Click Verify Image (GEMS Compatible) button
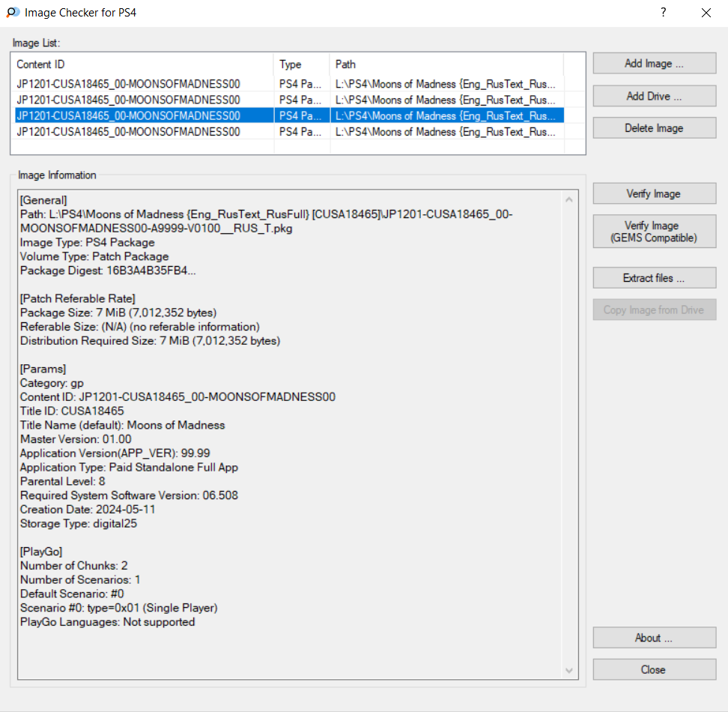The width and height of the screenshot is (728, 712). pyautogui.click(x=654, y=232)
